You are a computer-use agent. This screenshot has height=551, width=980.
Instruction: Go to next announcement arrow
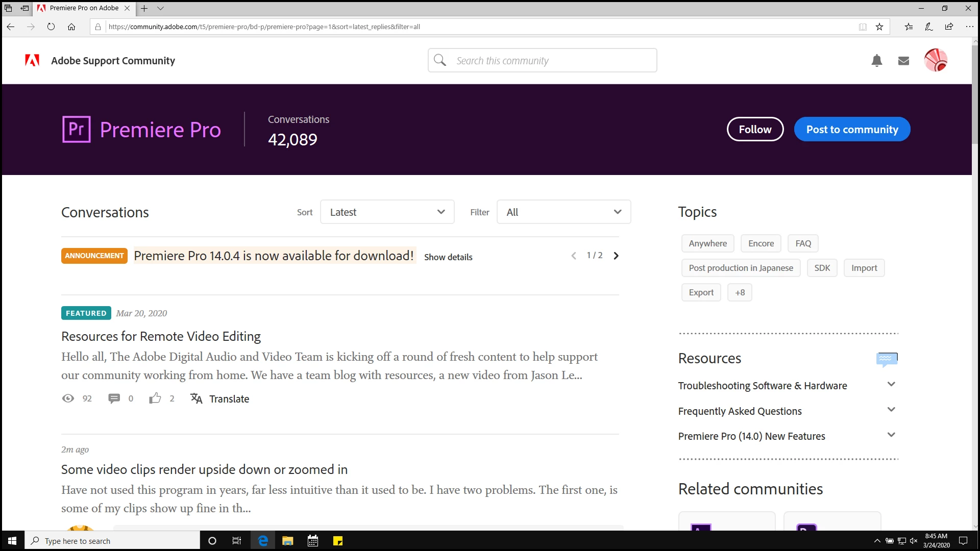[x=616, y=256]
